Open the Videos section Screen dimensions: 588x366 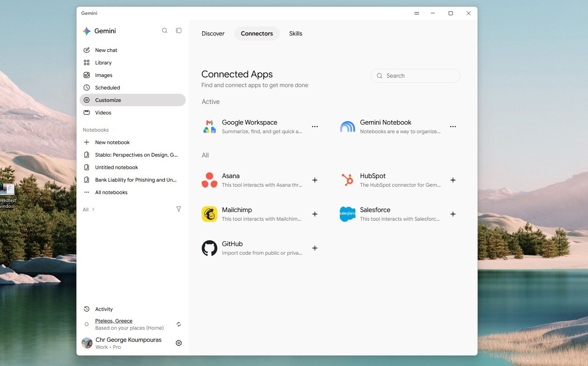[133, 112]
